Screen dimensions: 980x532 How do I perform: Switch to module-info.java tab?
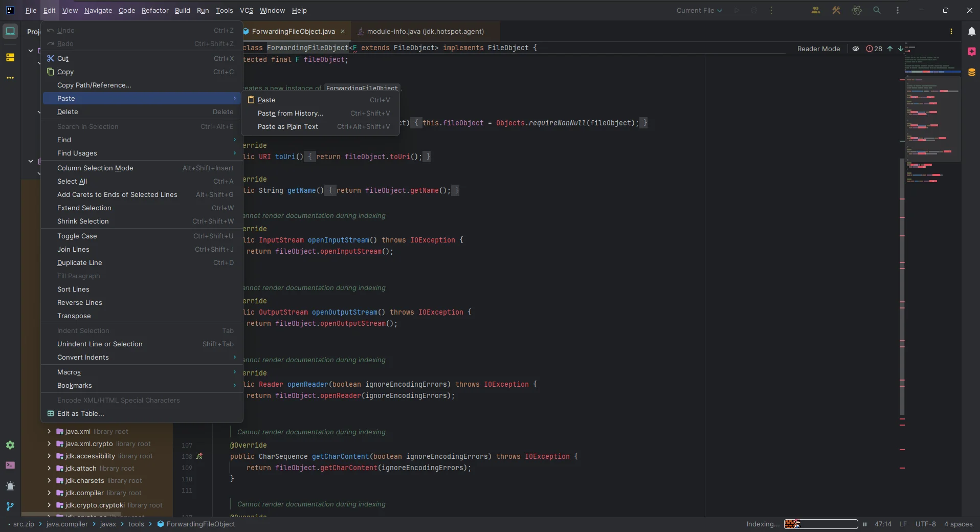425,31
